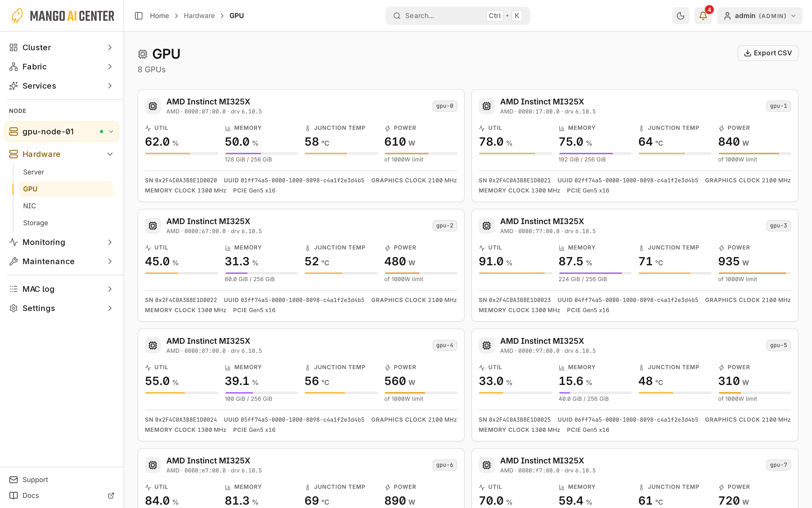The image size is (812, 508).
Task: Switch to dark mode moon icon
Action: coord(680,16)
